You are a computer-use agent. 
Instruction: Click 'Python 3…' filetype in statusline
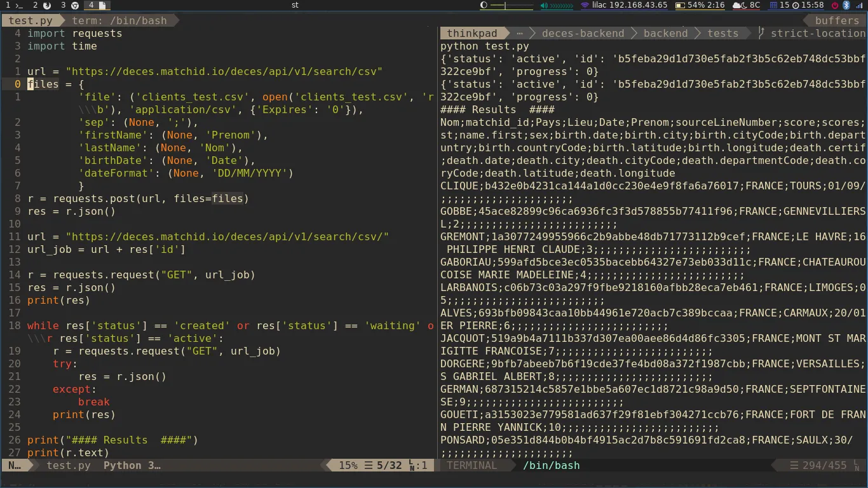(132, 465)
